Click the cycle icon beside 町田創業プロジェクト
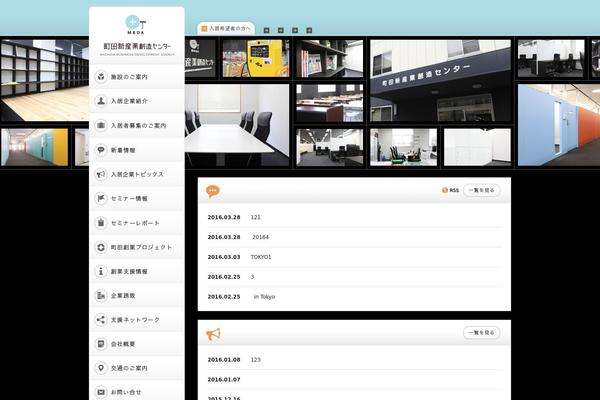 tap(101, 247)
